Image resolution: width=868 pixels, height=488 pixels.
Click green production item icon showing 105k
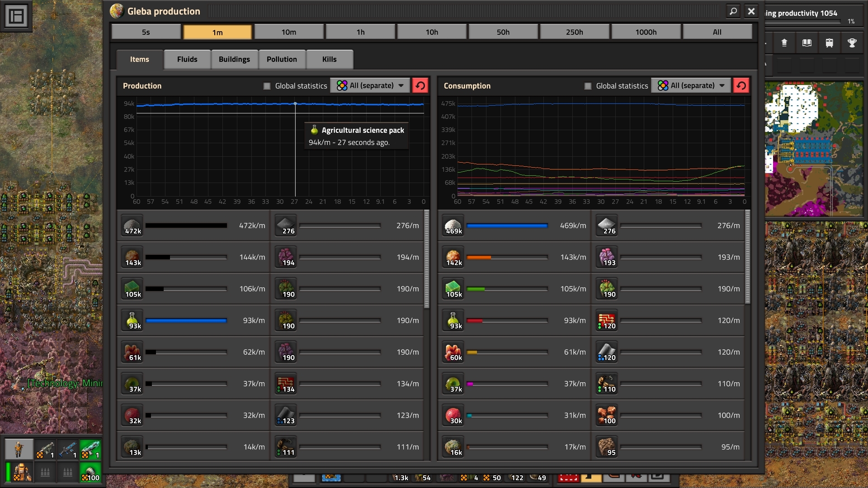click(132, 289)
